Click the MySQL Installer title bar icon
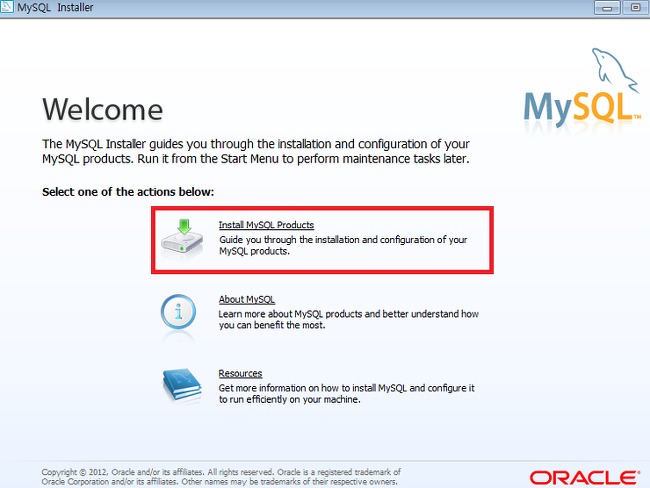The height and width of the screenshot is (488, 650). 7,7
